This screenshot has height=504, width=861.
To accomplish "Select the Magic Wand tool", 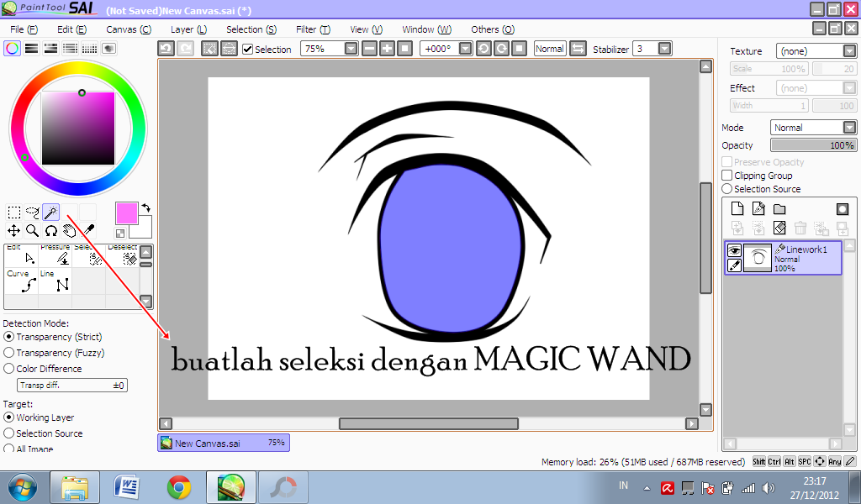I will (x=51, y=213).
